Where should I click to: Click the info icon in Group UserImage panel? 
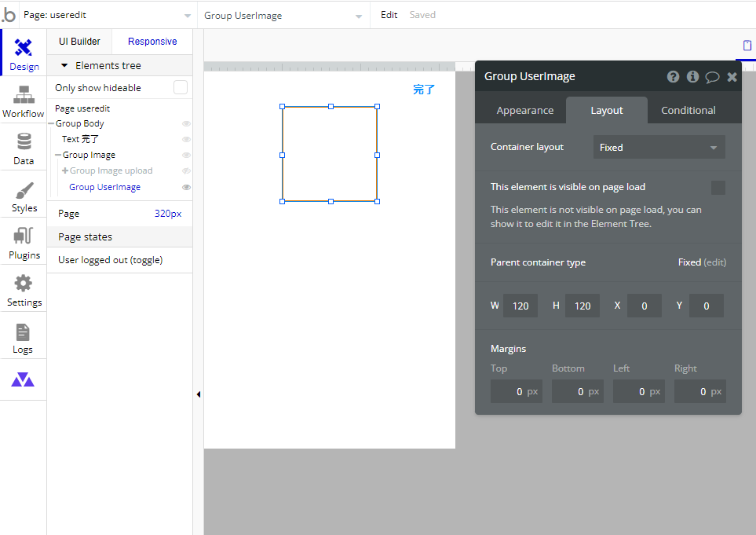(x=693, y=77)
